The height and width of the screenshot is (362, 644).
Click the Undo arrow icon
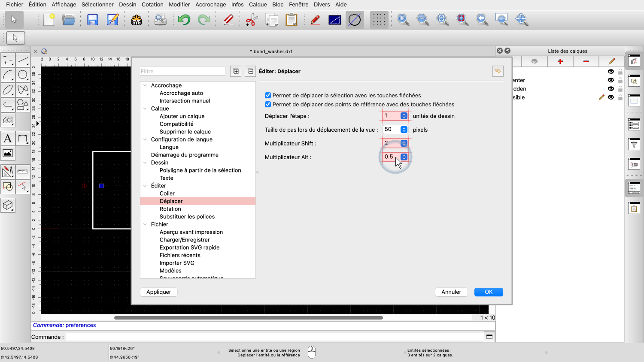click(184, 20)
